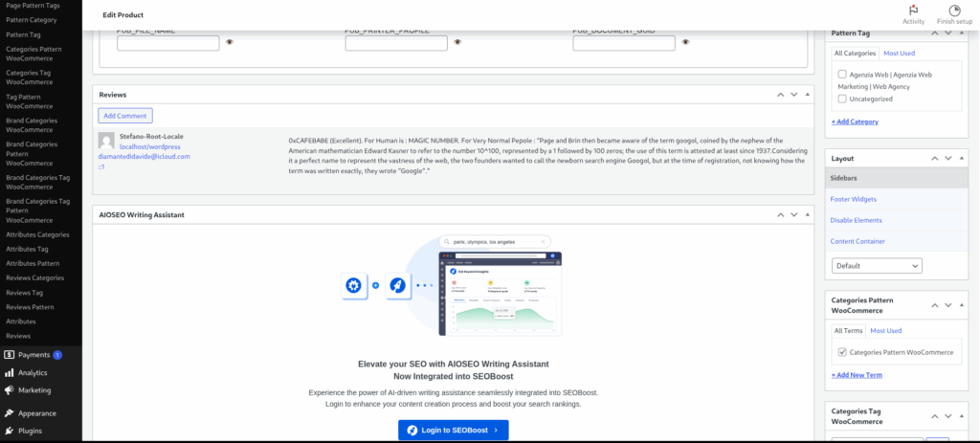The height and width of the screenshot is (443, 980).
Task: Switch to the All Terms tab
Action: tap(848, 331)
